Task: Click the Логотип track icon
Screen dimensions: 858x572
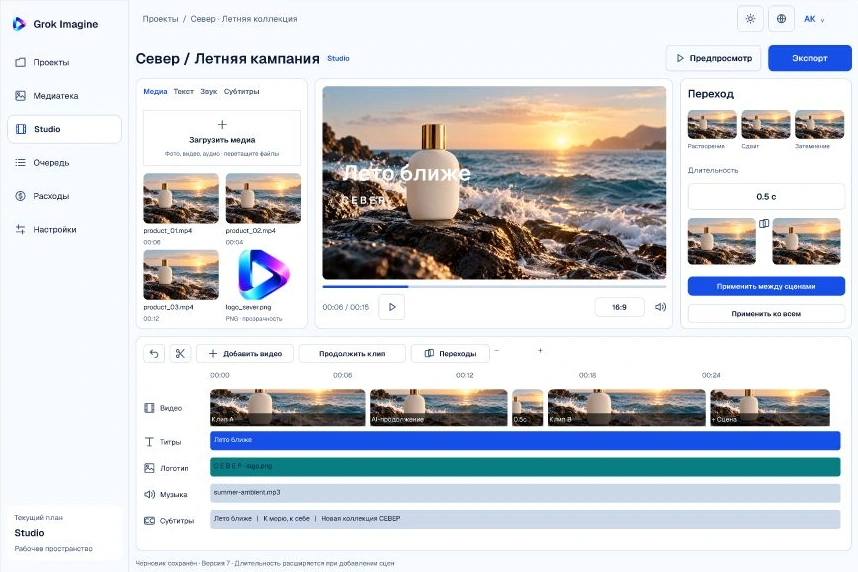Action: [149, 468]
